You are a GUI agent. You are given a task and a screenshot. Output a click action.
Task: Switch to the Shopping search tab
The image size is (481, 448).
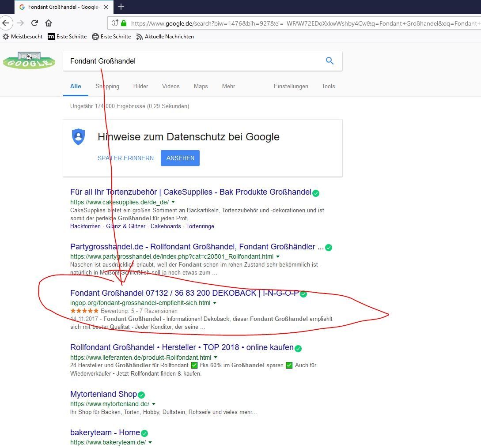tap(107, 87)
